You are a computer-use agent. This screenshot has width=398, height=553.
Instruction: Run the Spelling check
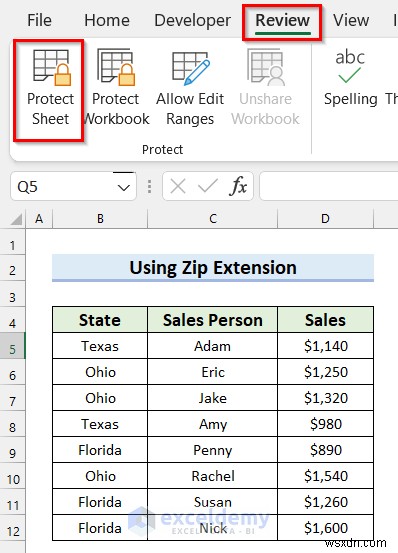click(x=350, y=78)
